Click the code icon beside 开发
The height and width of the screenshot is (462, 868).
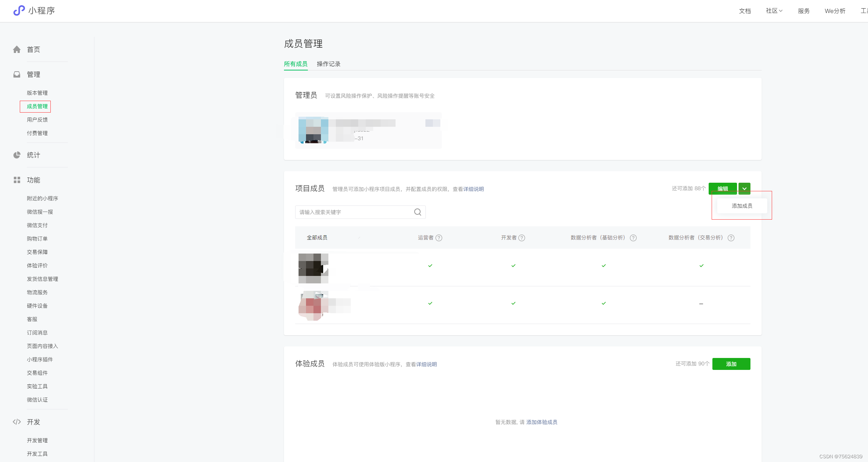point(17,422)
